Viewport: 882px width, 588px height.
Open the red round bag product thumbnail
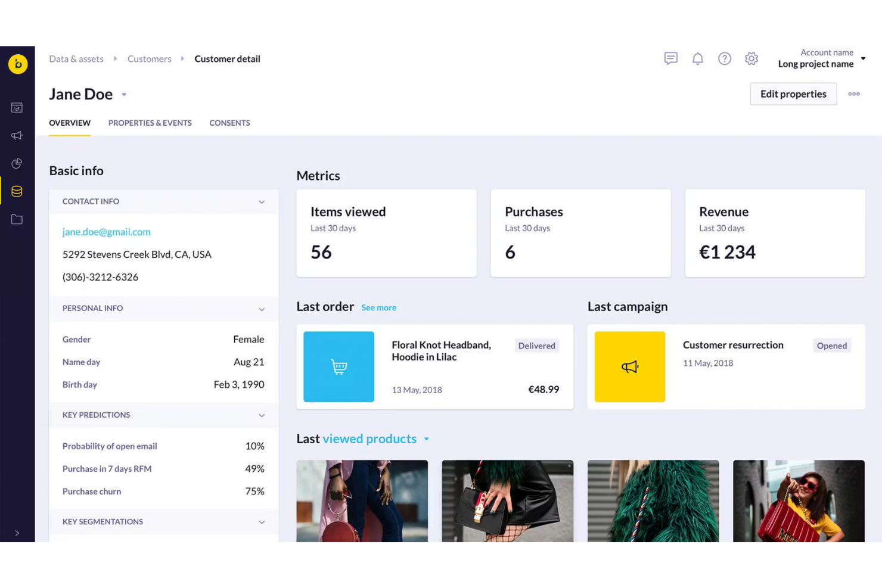(x=362, y=501)
